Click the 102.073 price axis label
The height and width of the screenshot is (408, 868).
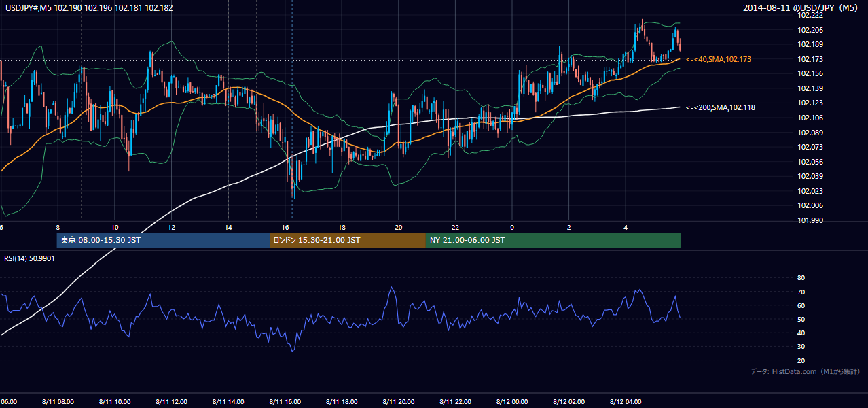click(812, 147)
